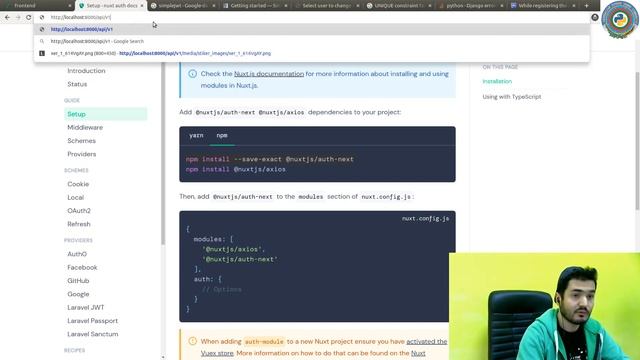Open Introduction in the docs sidebar
The image size is (640, 360).
tap(86, 71)
